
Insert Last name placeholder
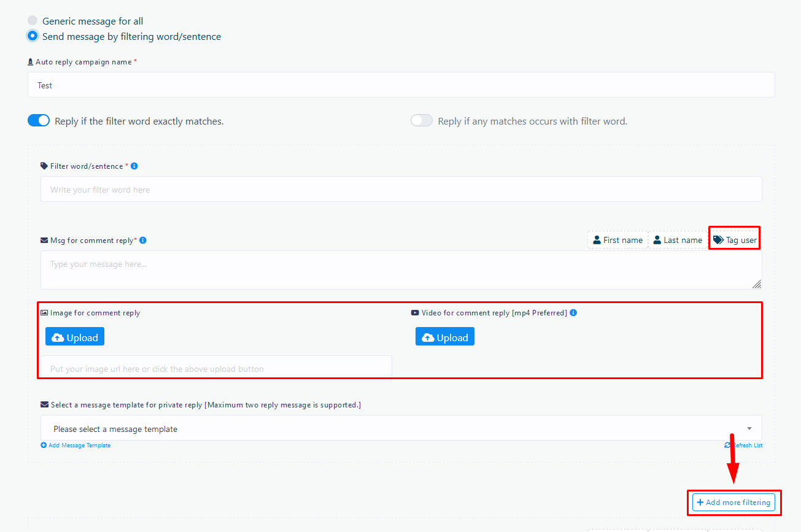(x=678, y=241)
